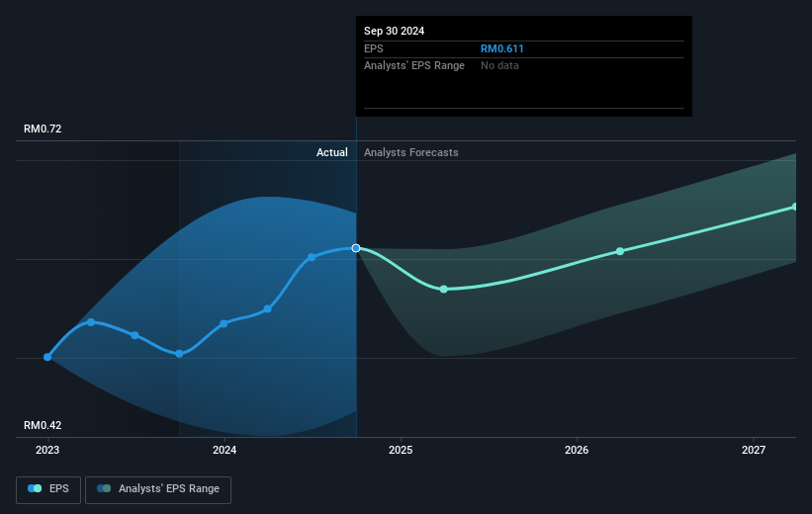Image resolution: width=812 pixels, height=514 pixels.
Task: Click the 2027 x-axis label
Action: pos(754,451)
